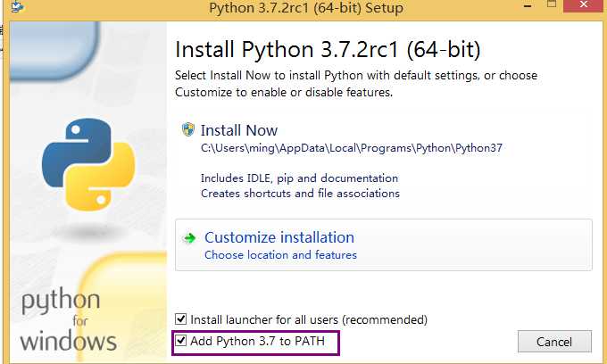Click 'Choose location and features' text

280,255
